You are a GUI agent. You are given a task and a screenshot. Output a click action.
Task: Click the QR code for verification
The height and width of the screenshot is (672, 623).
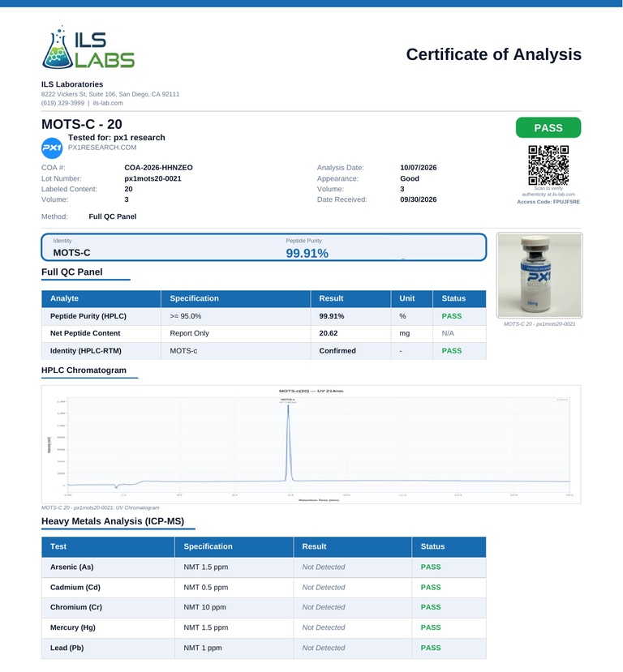pyautogui.click(x=548, y=165)
